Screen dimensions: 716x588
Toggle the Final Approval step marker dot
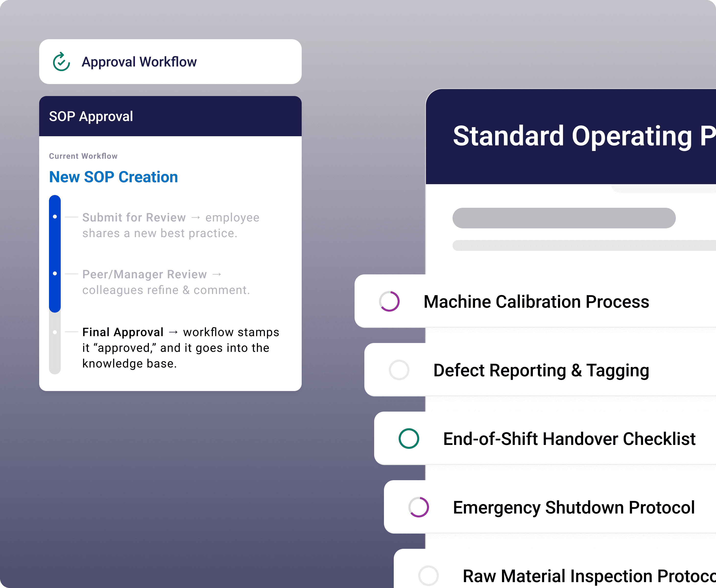(55, 332)
